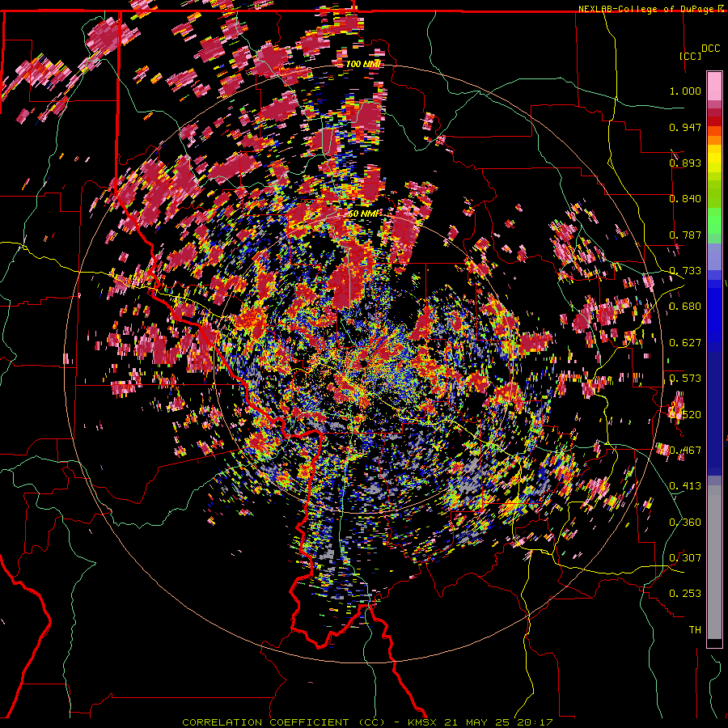Select the 0.360 legend value
Screen dimensions: 728x728
pyautogui.click(x=685, y=523)
